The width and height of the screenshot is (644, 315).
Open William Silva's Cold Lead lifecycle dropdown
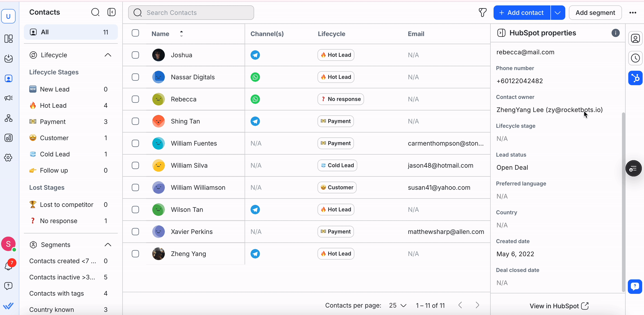tap(337, 165)
